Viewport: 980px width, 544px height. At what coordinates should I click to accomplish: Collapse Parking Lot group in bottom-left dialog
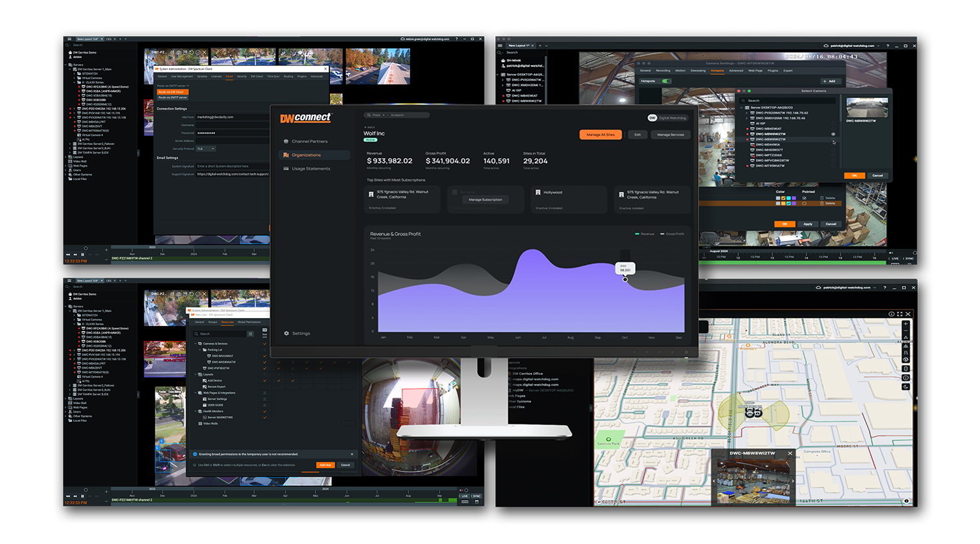pos(200,349)
